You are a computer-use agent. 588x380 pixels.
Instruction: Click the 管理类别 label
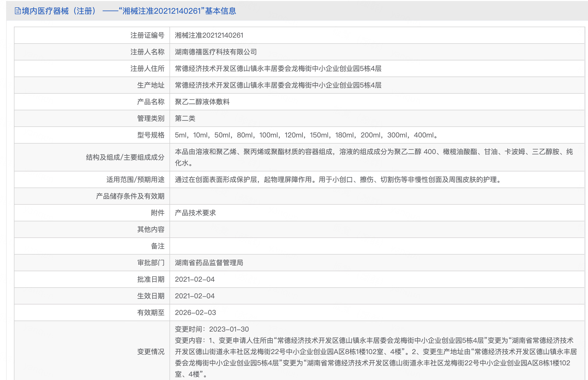click(x=151, y=118)
